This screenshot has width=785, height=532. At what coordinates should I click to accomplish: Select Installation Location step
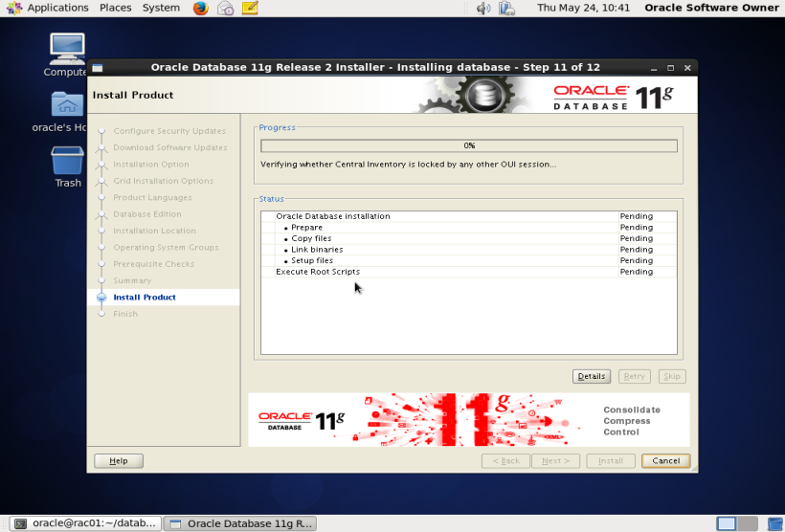coord(154,231)
